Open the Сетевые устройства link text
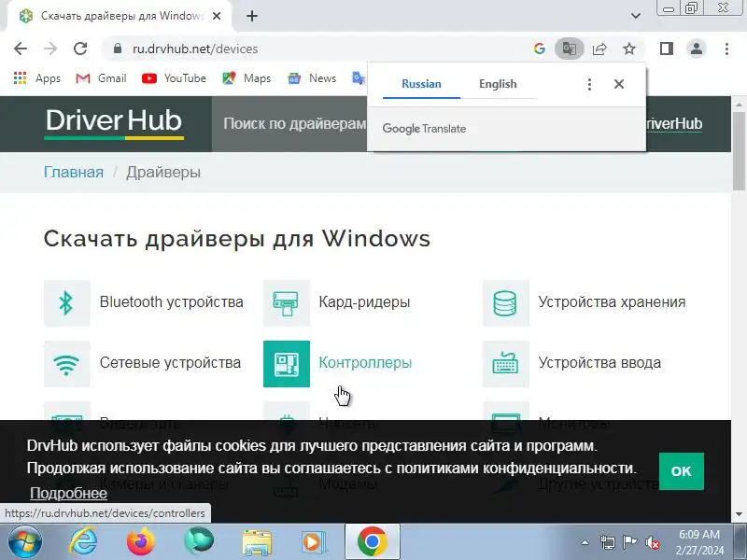Viewport: 747px width, 560px height. [170, 363]
